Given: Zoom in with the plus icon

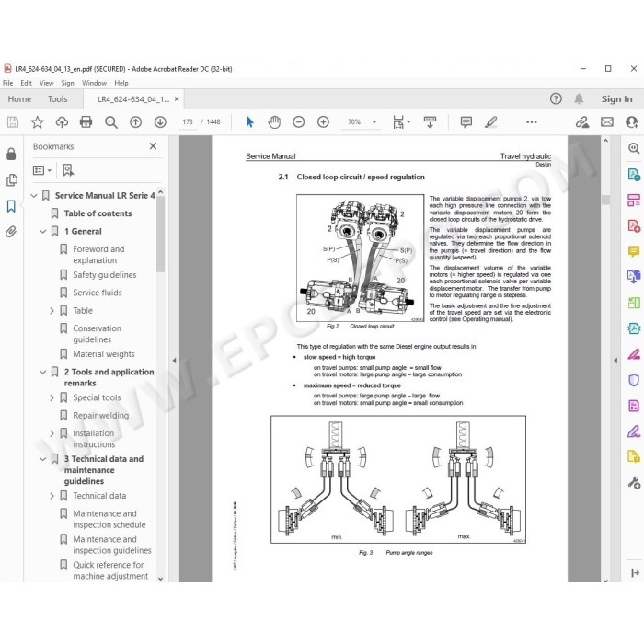Looking at the screenshot, I should pyautogui.click(x=323, y=122).
